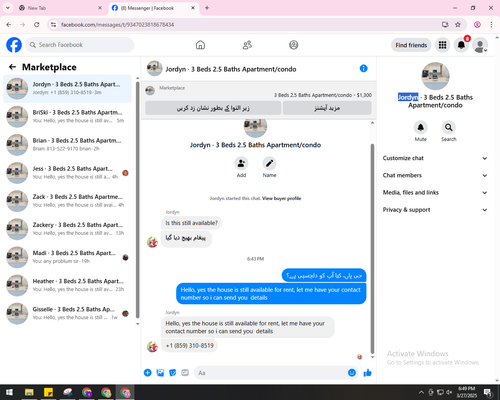Open the Facebook menu grid icon

[442, 45]
